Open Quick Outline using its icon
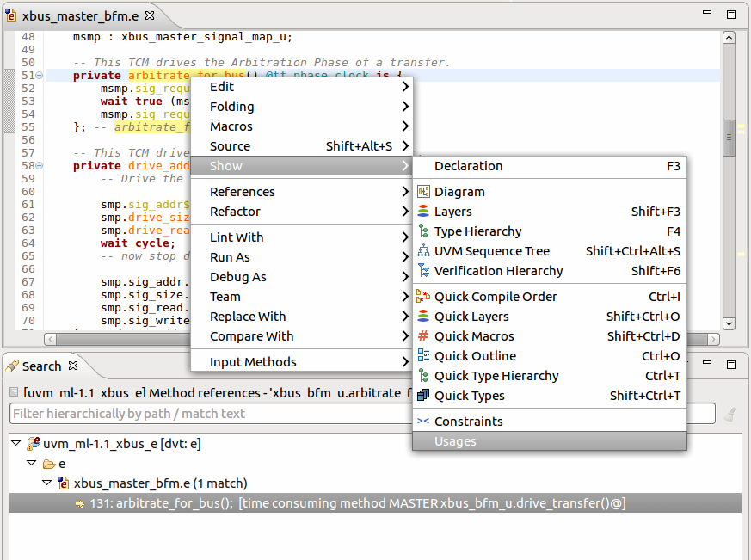The height and width of the screenshot is (560, 751). (422, 355)
